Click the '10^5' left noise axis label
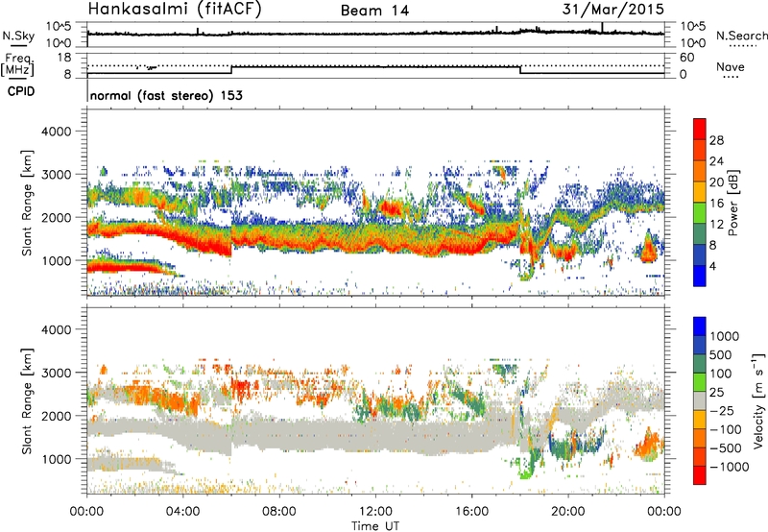 pos(59,27)
